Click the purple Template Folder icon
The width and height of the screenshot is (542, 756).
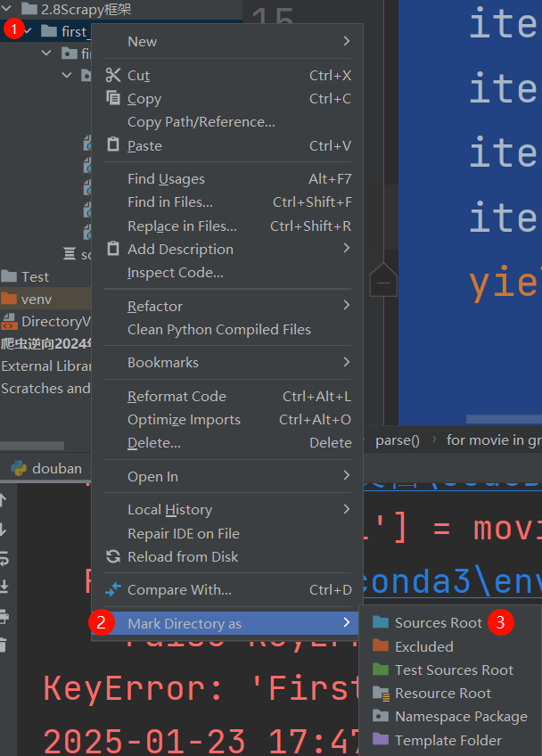(x=381, y=740)
